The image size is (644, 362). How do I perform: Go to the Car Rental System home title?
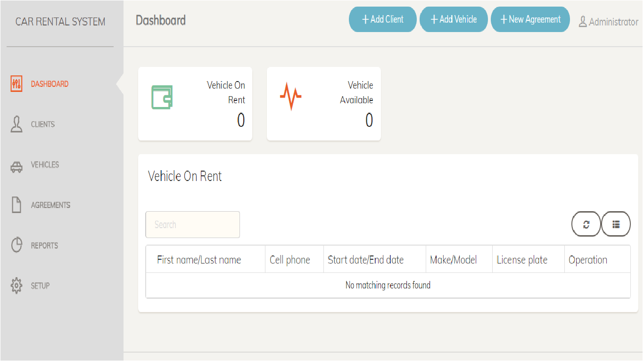coord(60,22)
